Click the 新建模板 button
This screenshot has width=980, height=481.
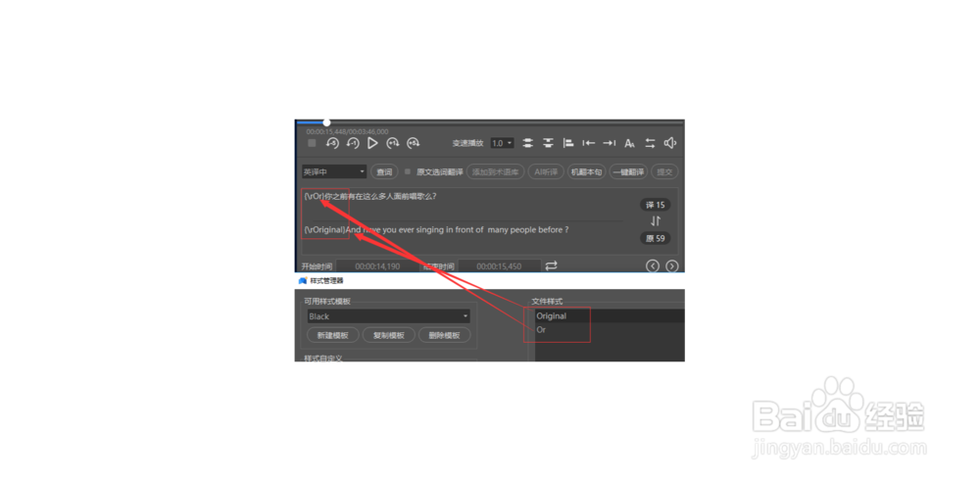333,335
